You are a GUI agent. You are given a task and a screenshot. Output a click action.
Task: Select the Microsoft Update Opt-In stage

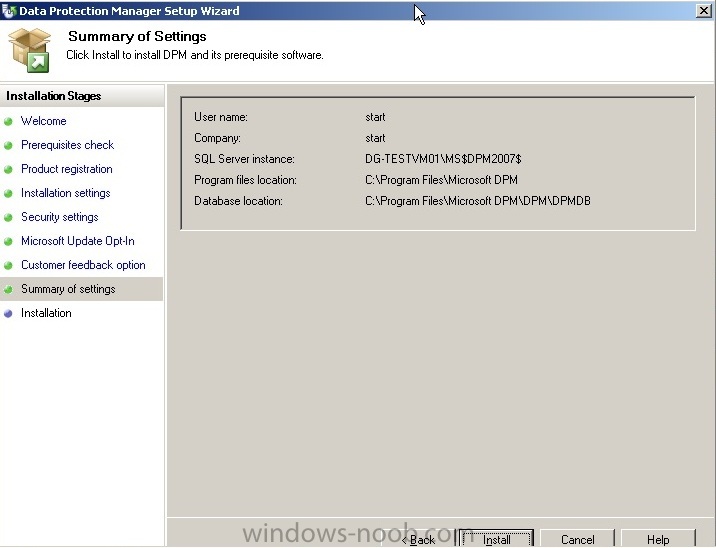point(78,241)
